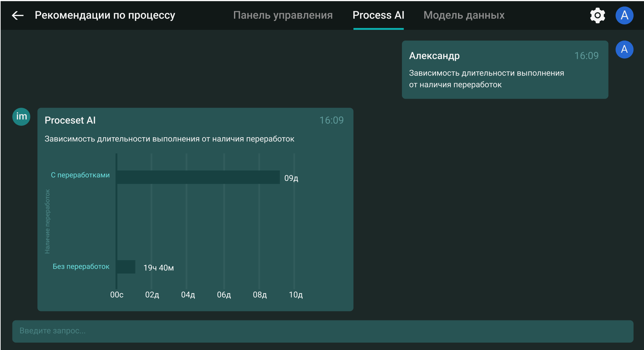Screen dimensions: 644x350
Task: Click the Наличие переработок vertical axis title
Action: pyautogui.click(x=47, y=221)
